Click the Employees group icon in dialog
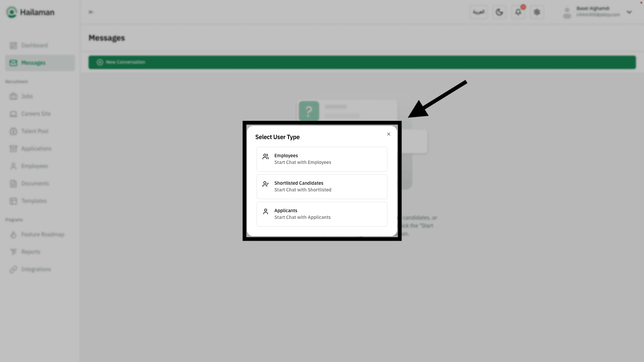The height and width of the screenshot is (362, 644). coord(265,157)
